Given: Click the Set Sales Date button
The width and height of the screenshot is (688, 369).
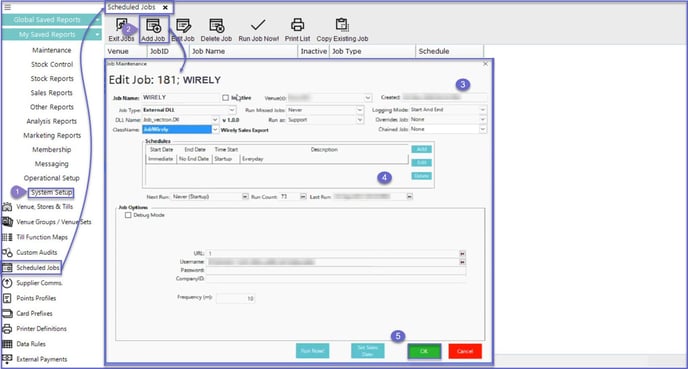Looking at the screenshot, I should (368, 351).
